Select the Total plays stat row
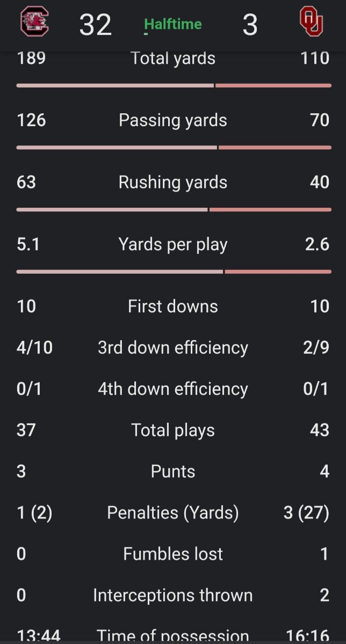Viewport: 346px width, 644px height. (173, 430)
